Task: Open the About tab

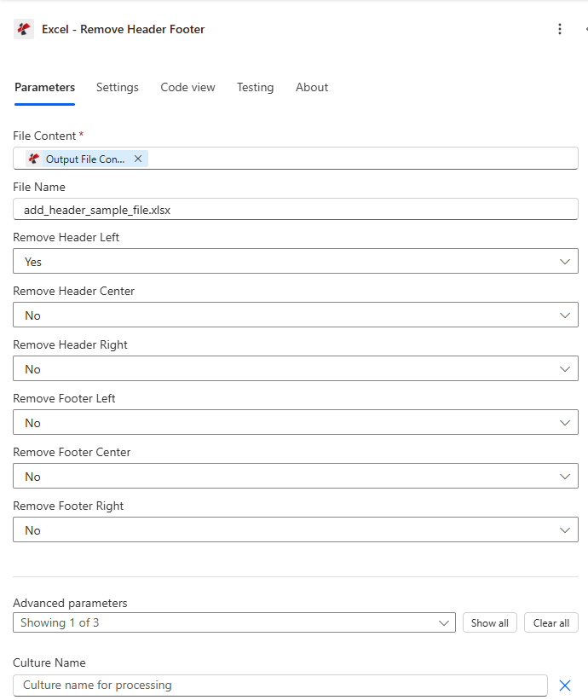Action: click(312, 88)
